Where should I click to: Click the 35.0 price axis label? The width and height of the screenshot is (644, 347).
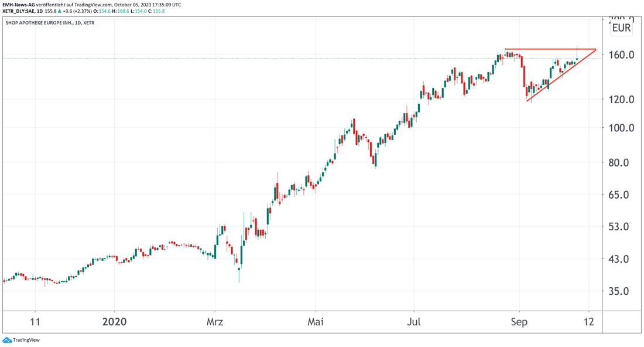pyautogui.click(x=621, y=291)
